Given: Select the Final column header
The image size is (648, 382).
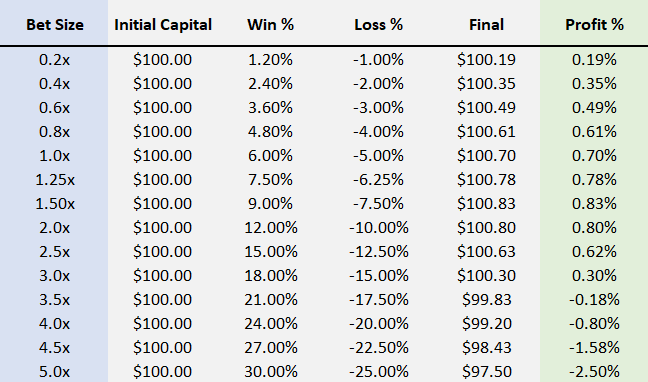Looking at the screenshot, I should pyautogui.click(x=486, y=25).
